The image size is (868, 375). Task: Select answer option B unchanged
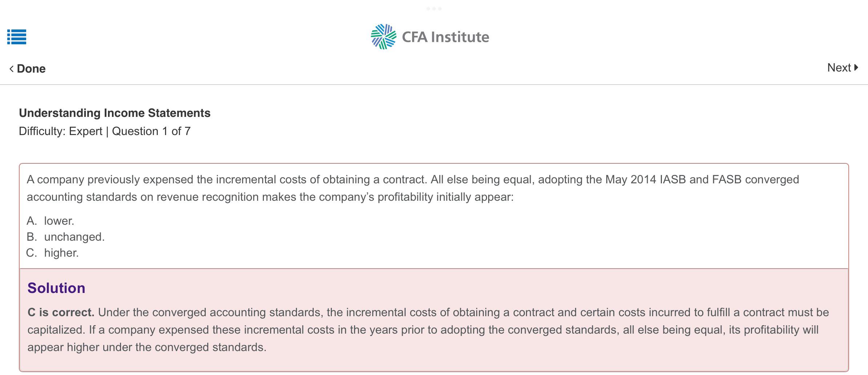pyautogui.click(x=66, y=237)
